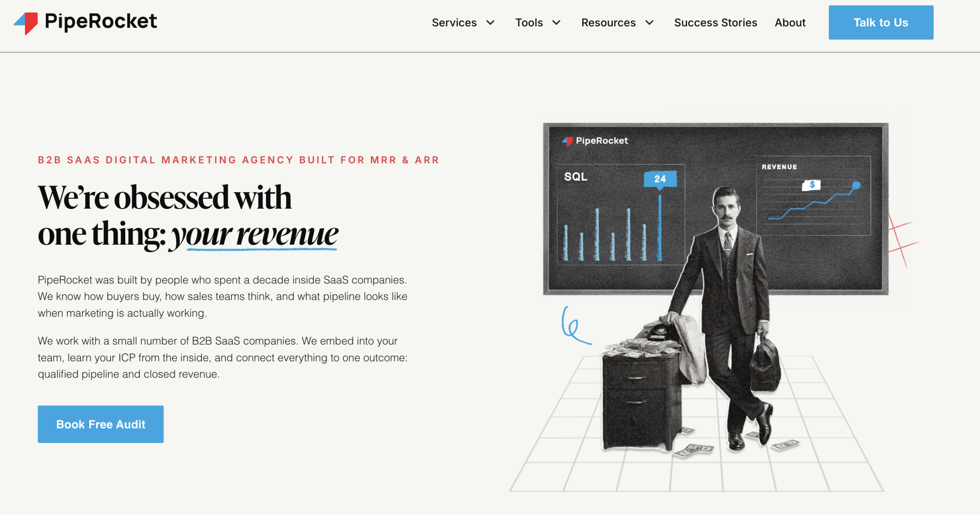The width and height of the screenshot is (980, 515).
Task: Click the Book Free Audit button
Action: tap(101, 424)
